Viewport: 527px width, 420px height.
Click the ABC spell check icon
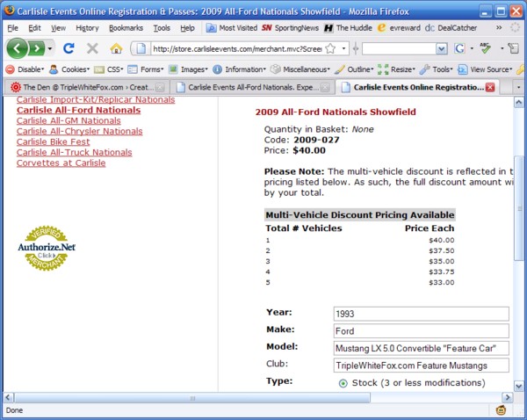click(x=485, y=48)
